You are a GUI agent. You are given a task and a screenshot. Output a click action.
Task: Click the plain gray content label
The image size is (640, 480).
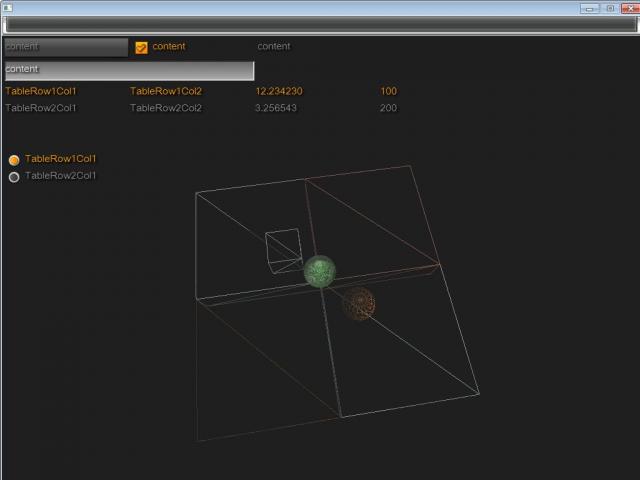coord(273,47)
